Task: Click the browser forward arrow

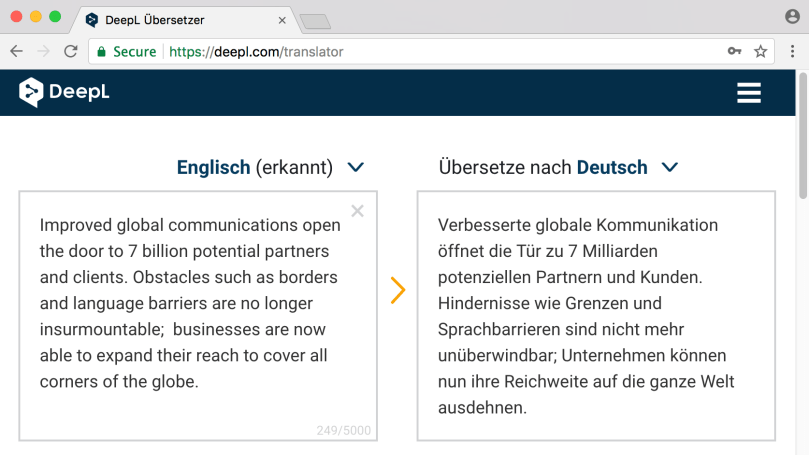Action: 43,51
